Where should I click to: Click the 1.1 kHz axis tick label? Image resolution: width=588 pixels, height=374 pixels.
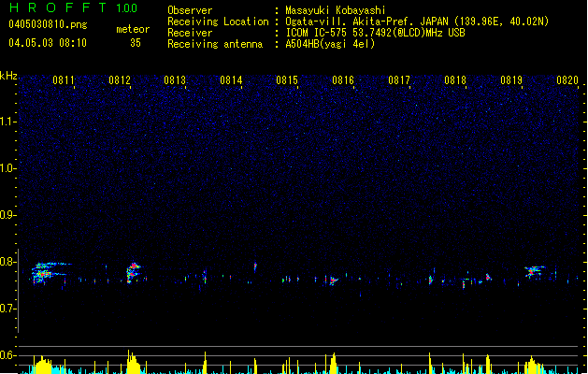point(7,122)
